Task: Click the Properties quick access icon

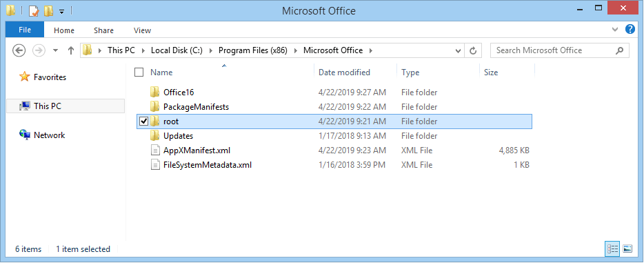Action: (33, 11)
